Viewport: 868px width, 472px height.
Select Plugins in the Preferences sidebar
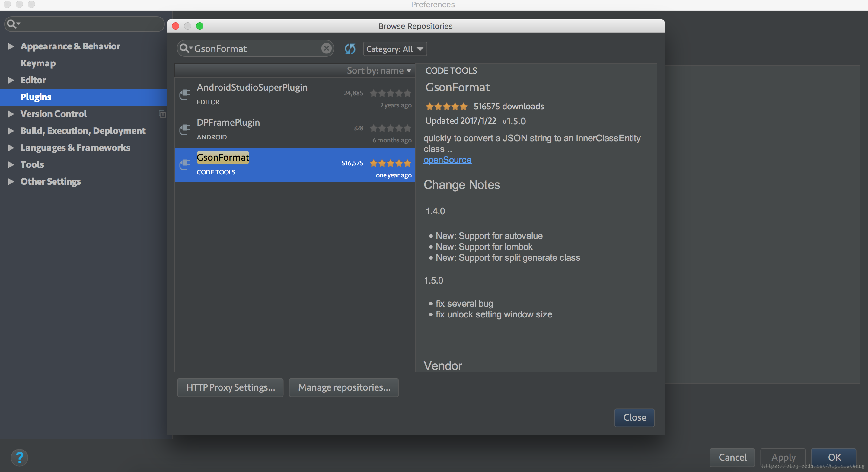point(36,97)
